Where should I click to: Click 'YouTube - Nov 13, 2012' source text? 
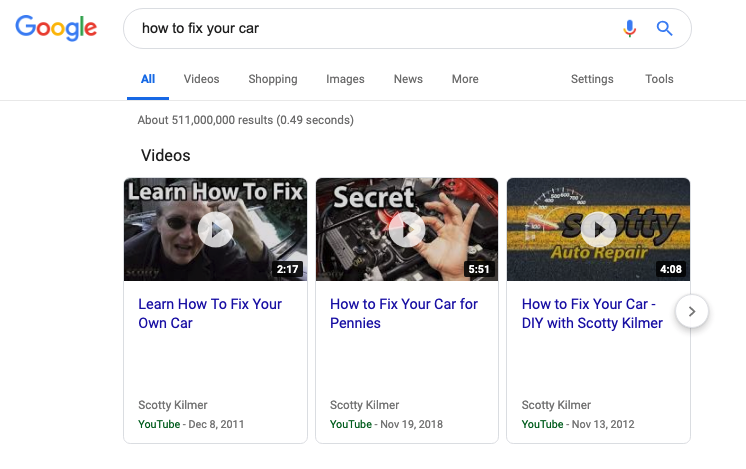tap(578, 424)
